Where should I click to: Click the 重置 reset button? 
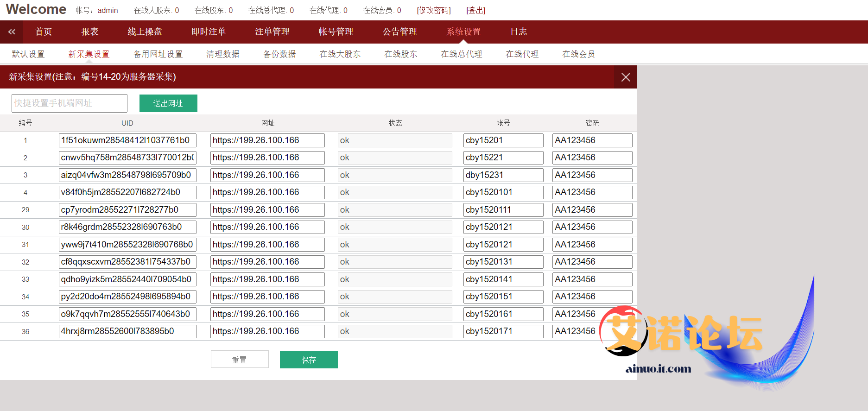click(240, 360)
